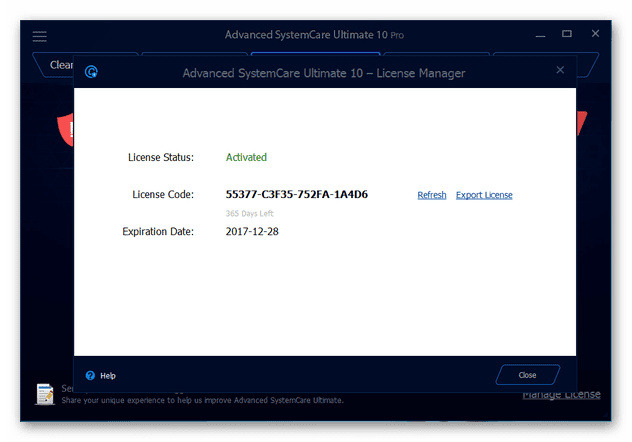Select the Clean tab in main window

(x=56, y=65)
